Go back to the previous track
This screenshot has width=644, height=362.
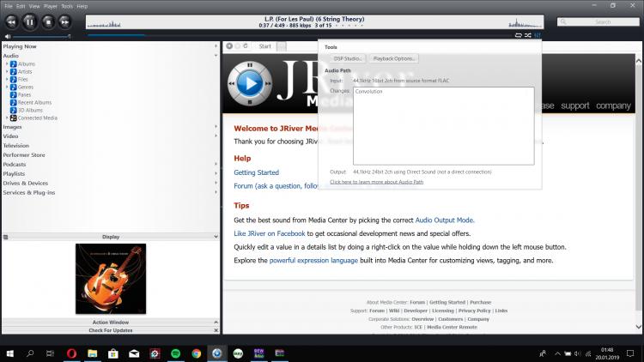11,21
